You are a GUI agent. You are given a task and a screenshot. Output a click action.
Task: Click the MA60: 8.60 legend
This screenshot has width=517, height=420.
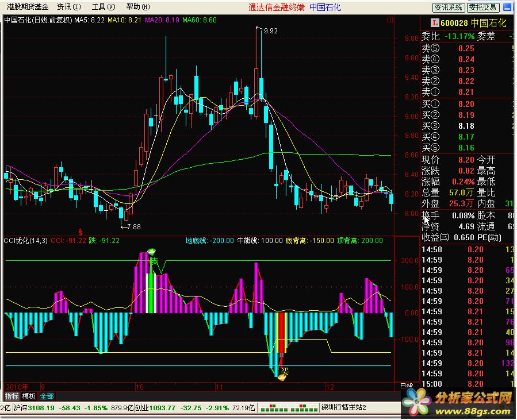click(200, 20)
